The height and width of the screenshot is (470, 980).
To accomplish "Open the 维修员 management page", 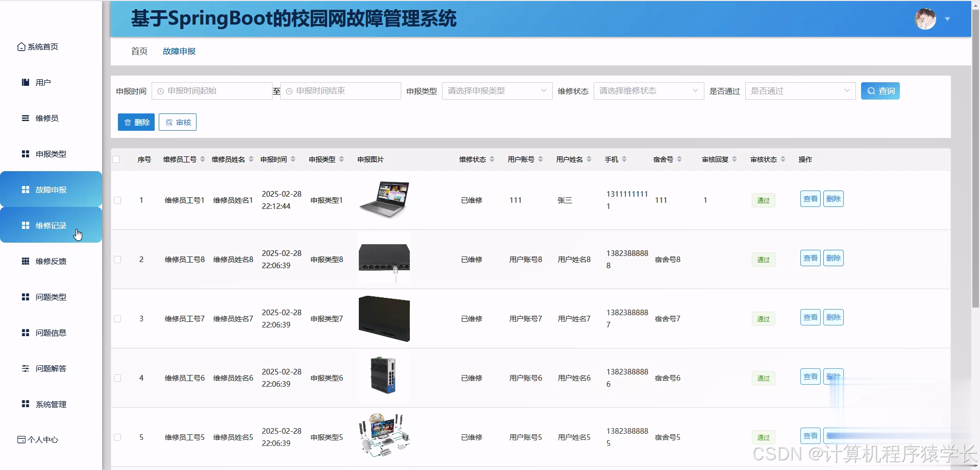I will [x=46, y=118].
